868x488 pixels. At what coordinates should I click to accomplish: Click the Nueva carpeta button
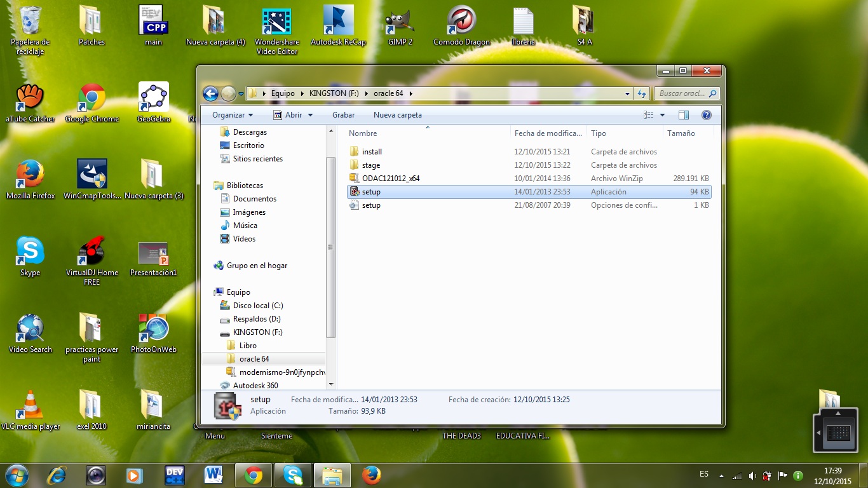click(398, 115)
